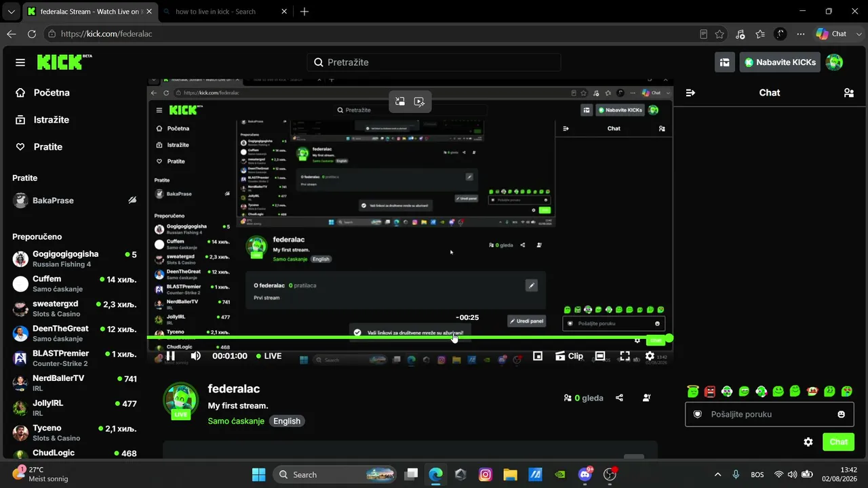
Task: Focus the Pretražite search box
Action: click(434, 62)
